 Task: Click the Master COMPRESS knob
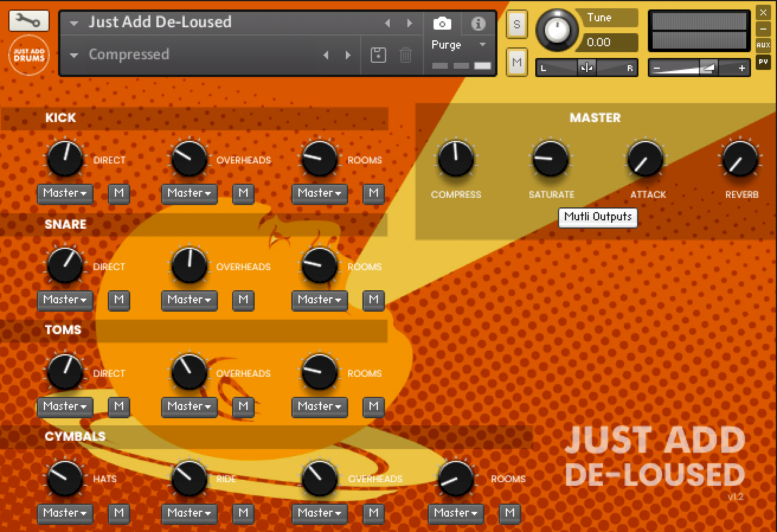pyautogui.click(x=456, y=159)
